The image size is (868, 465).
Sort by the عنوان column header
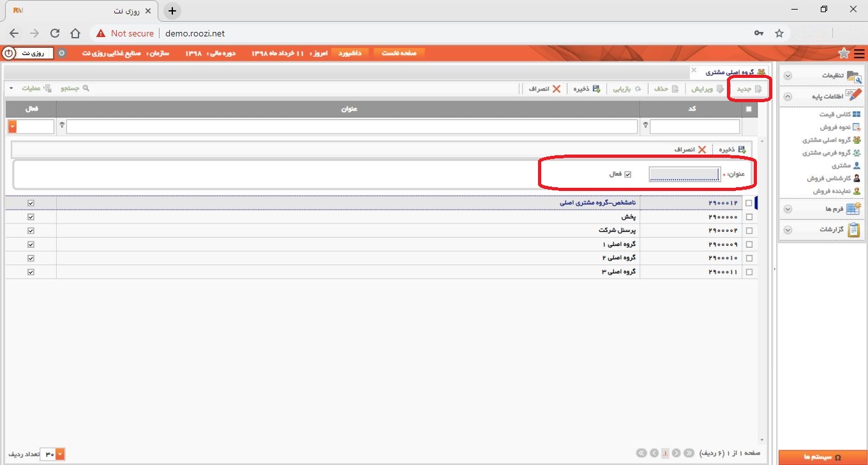click(348, 109)
